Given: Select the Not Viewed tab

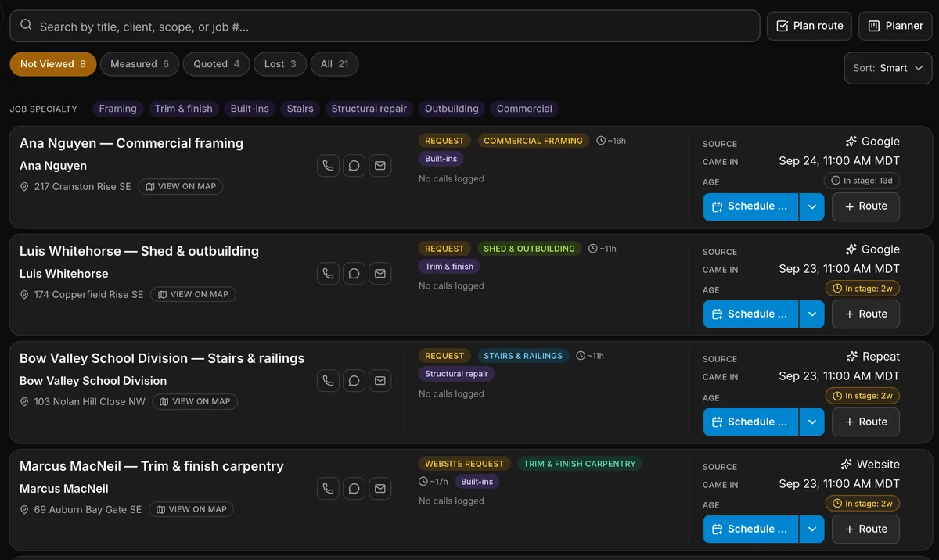Looking at the screenshot, I should click(53, 64).
